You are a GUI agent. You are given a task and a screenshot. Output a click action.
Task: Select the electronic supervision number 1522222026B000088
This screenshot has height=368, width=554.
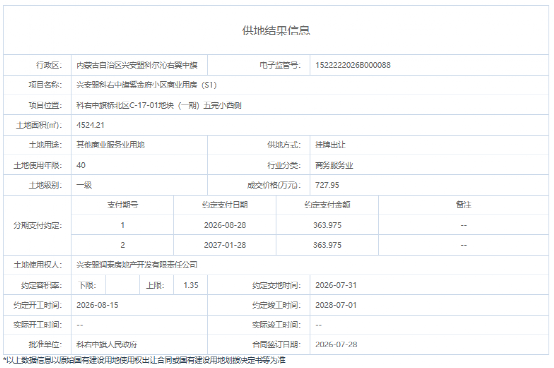[353, 65]
